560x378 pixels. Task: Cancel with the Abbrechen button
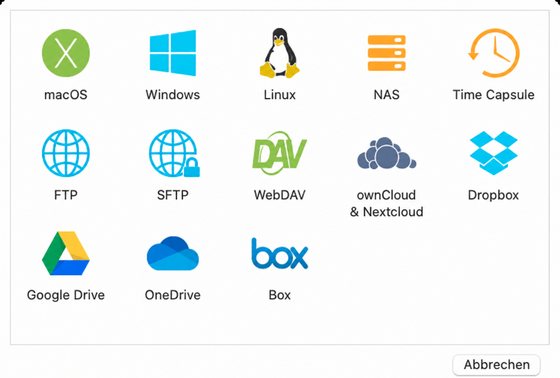pos(496,365)
